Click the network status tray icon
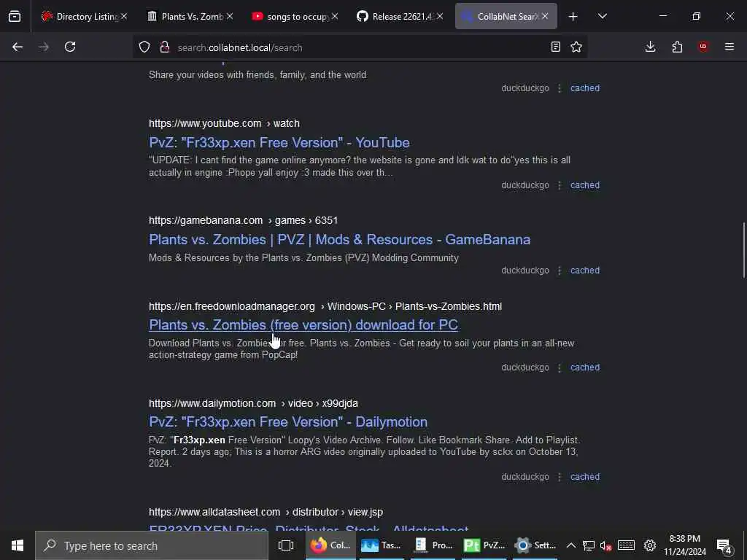The width and height of the screenshot is (747, 560). pos(589,545)
